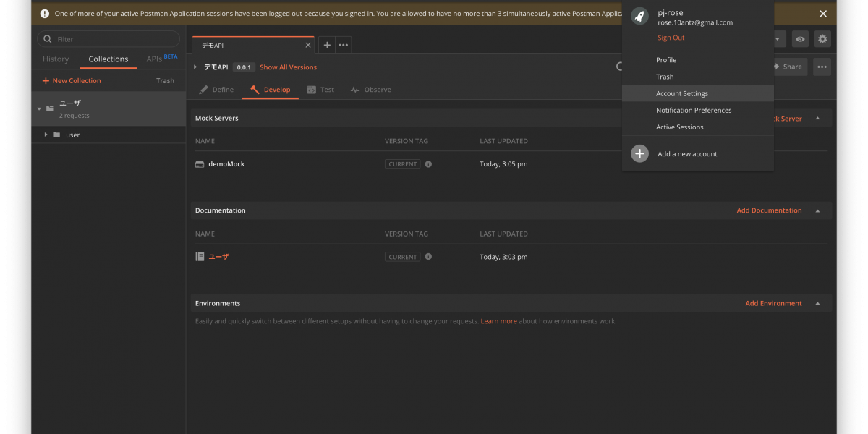Expand the user folder in collections

[46, 135]
